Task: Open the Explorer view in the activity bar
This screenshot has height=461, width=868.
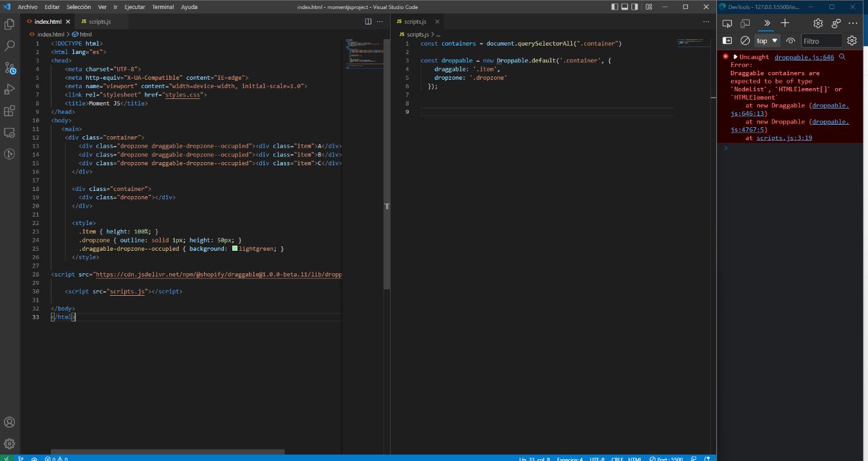Action: [x=10, y=24]
